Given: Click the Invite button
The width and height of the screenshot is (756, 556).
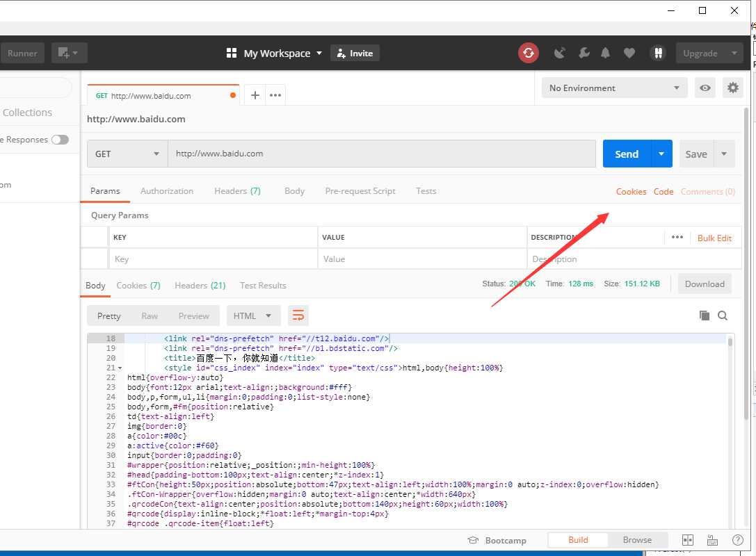Looking at the screenshot, I should (x=355, y=53).
